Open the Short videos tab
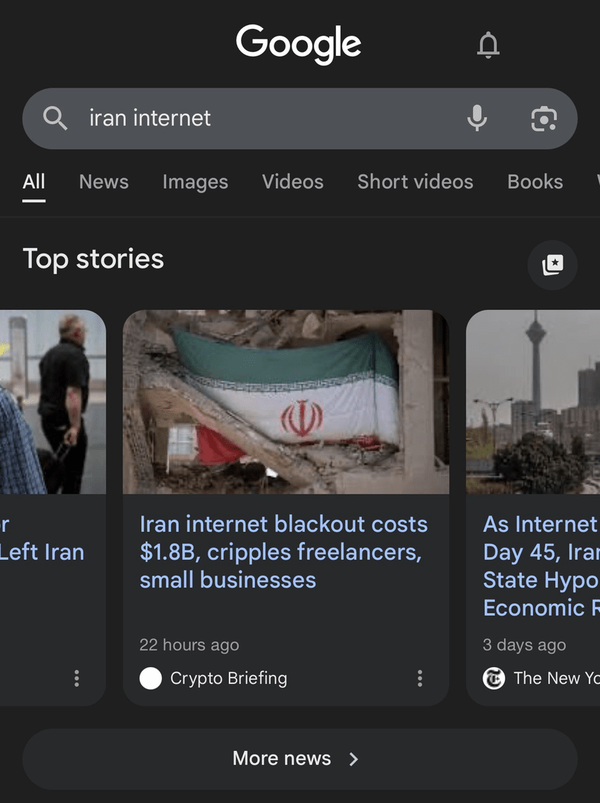Screen dimensions: 600x803 415,182
